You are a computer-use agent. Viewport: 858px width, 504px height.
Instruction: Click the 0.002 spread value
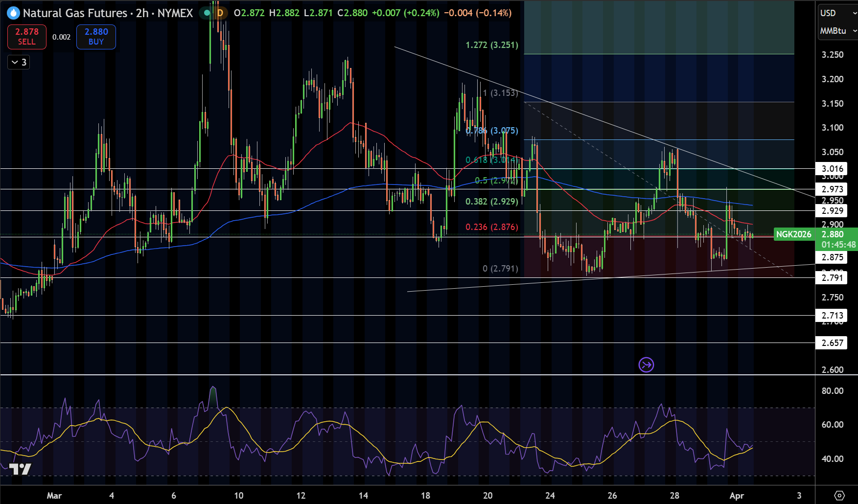coord(62,37)
